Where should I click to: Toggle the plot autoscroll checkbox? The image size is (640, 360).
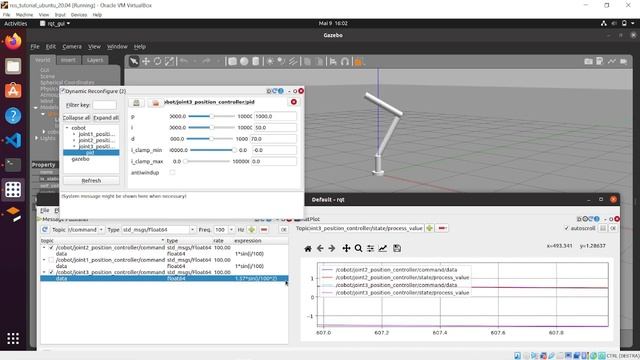[567, 228]
